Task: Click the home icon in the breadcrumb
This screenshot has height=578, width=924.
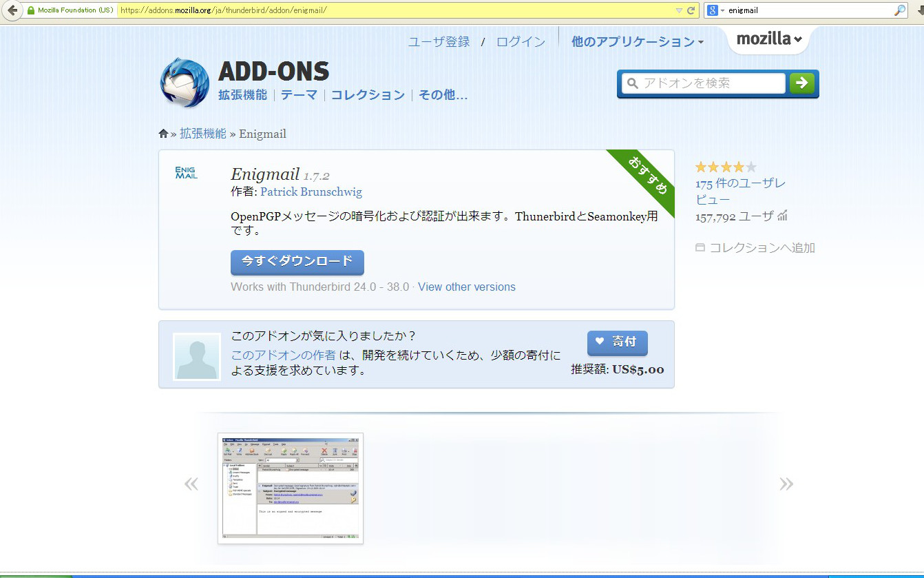Action: tap(163, 134)
